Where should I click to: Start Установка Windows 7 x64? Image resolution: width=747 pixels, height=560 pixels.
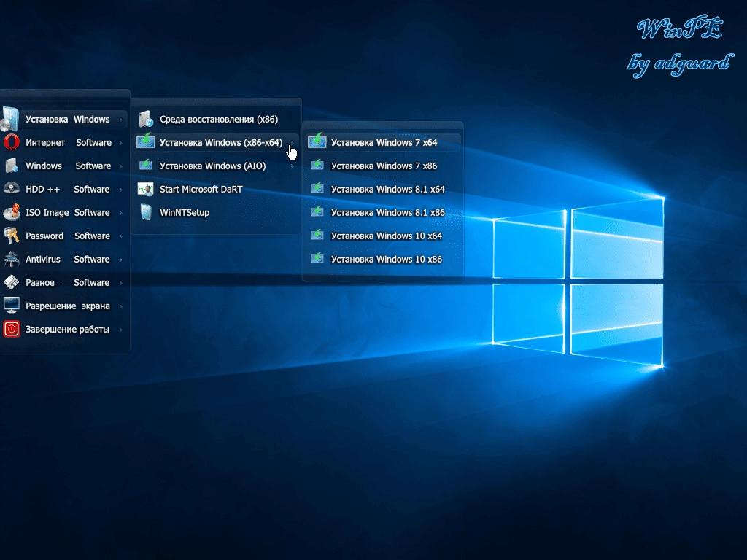pyautogui.click(x=383, y=142)
